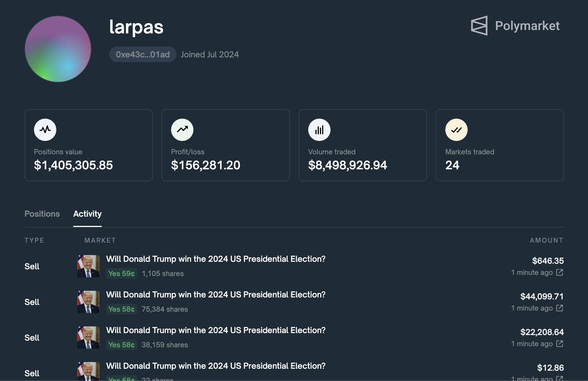Switch to the Positions tab
Image resolution: width=588 pixels, height=381 pixels.
(x=42, y=214)
